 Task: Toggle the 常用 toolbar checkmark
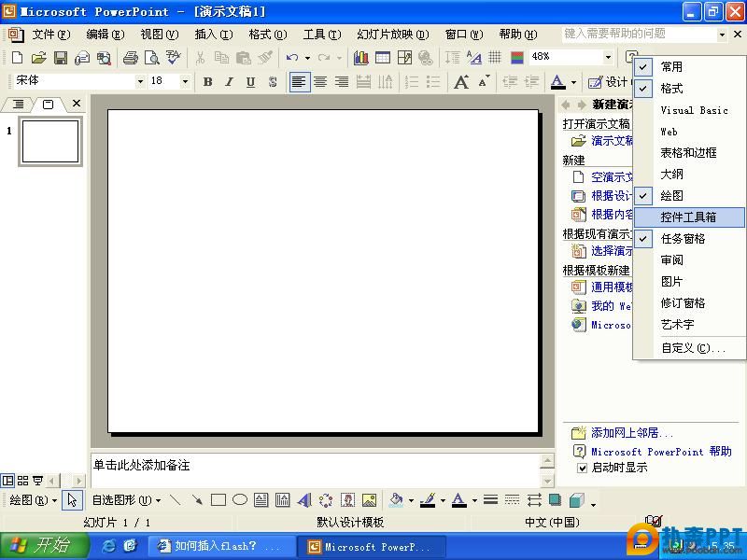(x=642, y=67)
